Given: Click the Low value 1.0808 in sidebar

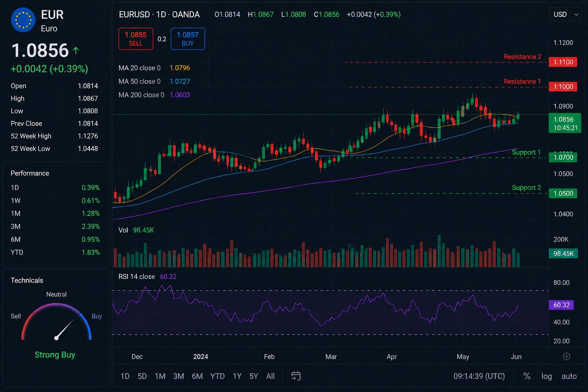Looking at the screenshot, I should pyautogui.click(x=88, y=111).
